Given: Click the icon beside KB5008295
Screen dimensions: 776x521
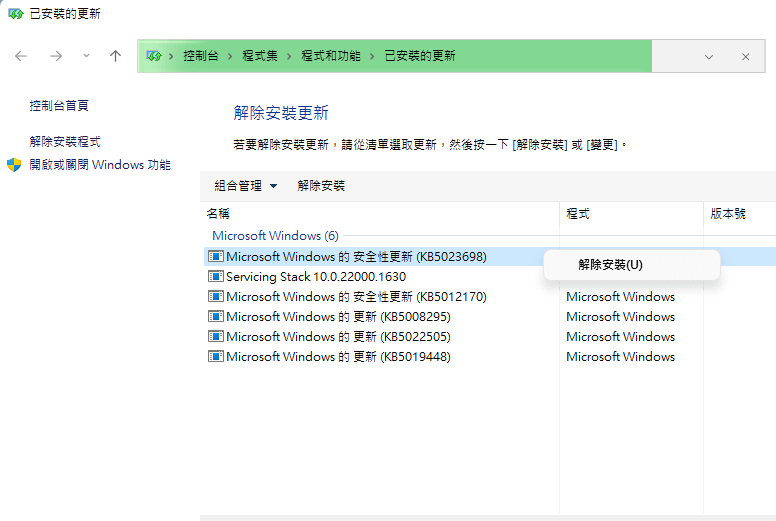Looking at the screenshot, I should 216,316.
